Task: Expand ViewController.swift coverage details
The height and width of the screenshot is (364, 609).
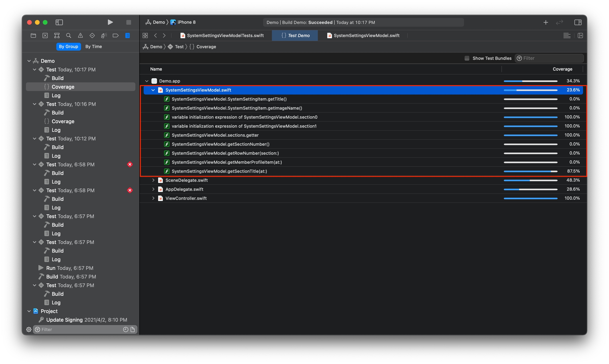Action: click(153, 198)
